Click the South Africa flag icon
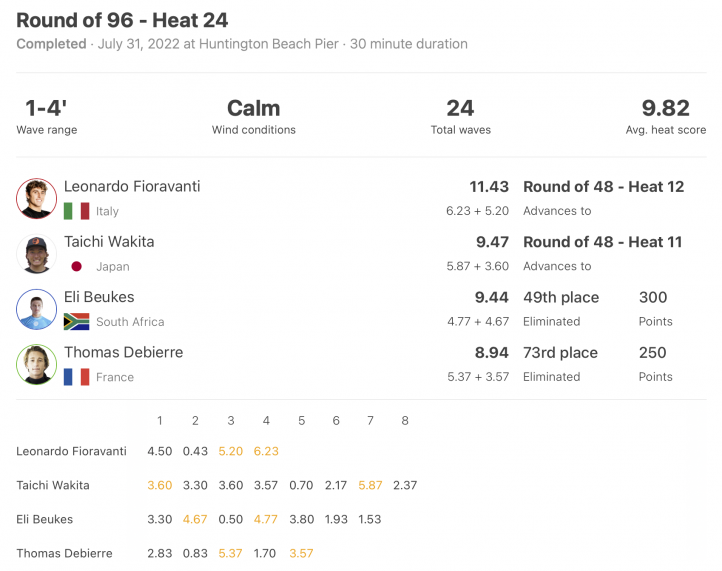The width and height of the screenshot is (722, 571). 76,321
